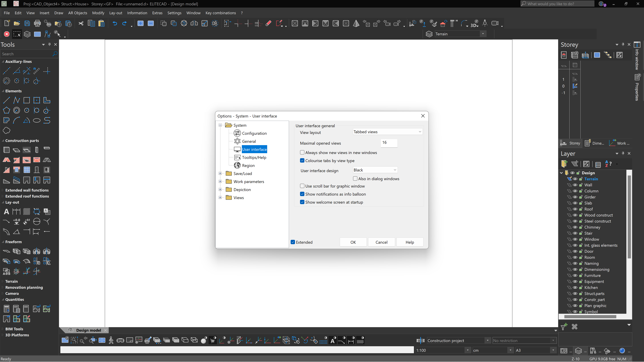Click the Print toolbar icon
This screenshot has width=644, height=362.
point(37,23)
